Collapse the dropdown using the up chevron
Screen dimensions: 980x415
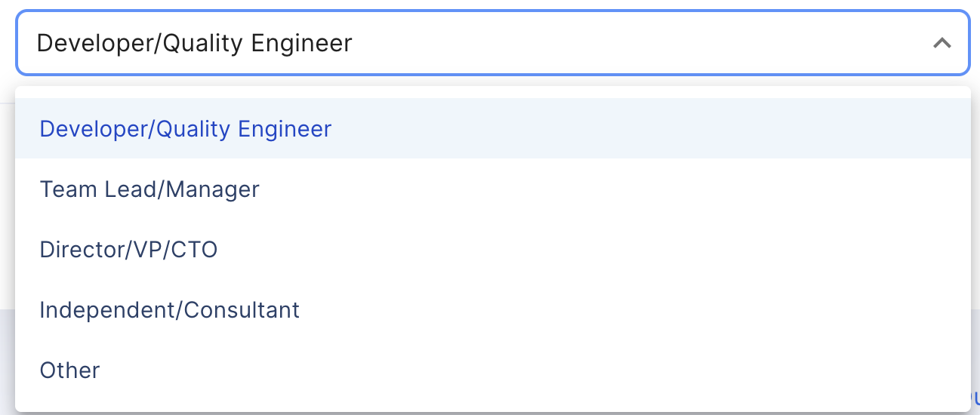[941, 43]
